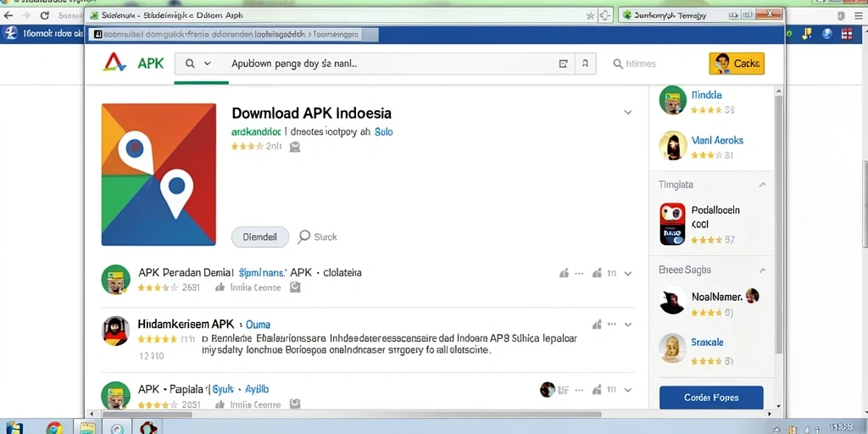Expand the Download APK Indoesia chevron
Viewport: 868px width, 434px height.
[628, 112]
